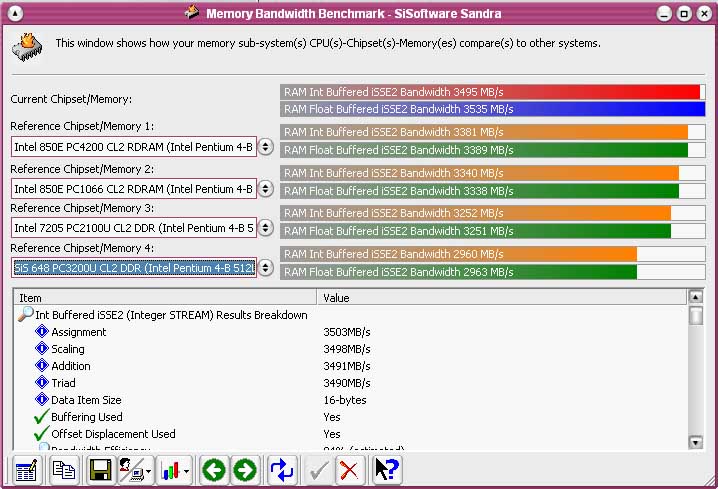718x489 pixels.
Task: Click the spinner arrows for Reference 1
Action: (265, 147)
